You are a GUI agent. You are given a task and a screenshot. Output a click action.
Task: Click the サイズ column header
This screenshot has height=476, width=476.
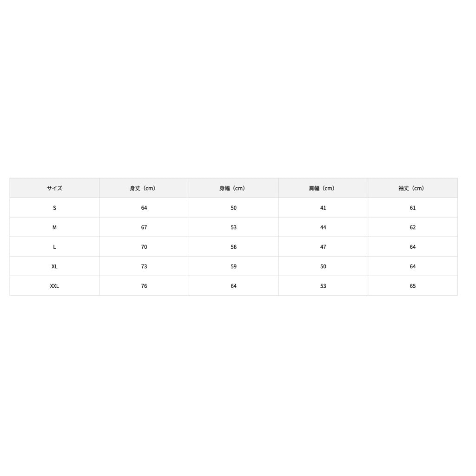(54, 188)
